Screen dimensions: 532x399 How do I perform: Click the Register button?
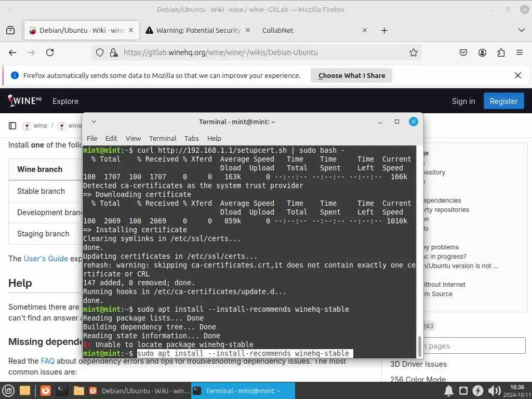pyautogui.click(x=503, y=101)
